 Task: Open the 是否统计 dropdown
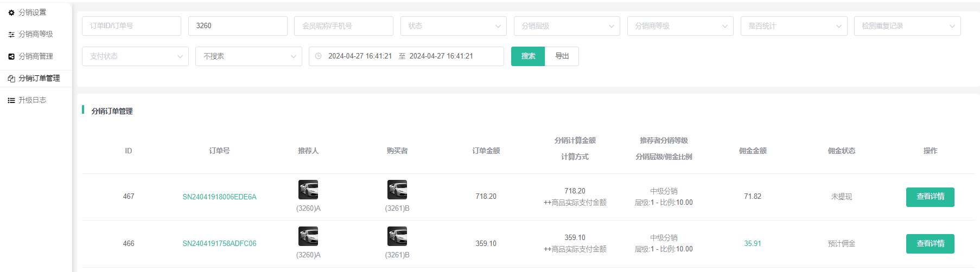click(793, 26)
